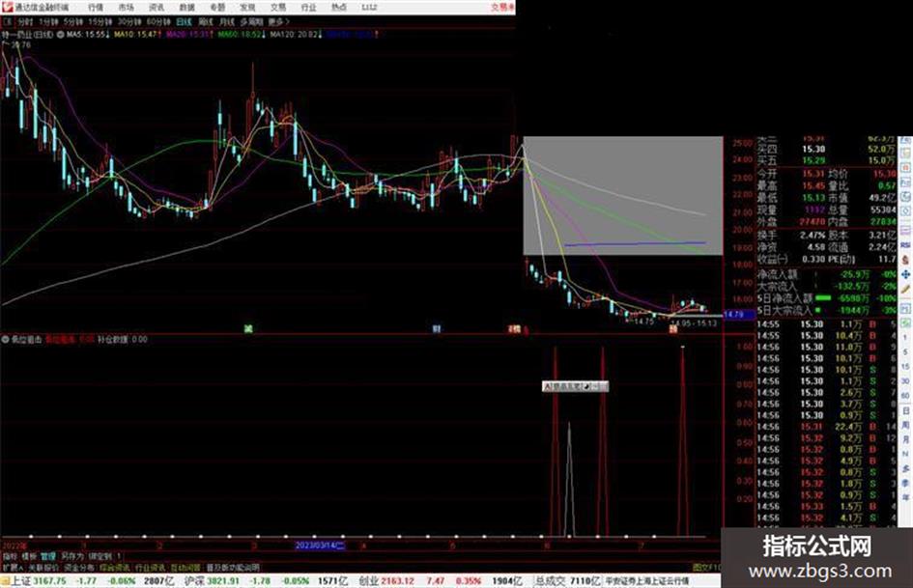Switch chart to 分时 period
The image size is (913, 588).
coord(24,21)
